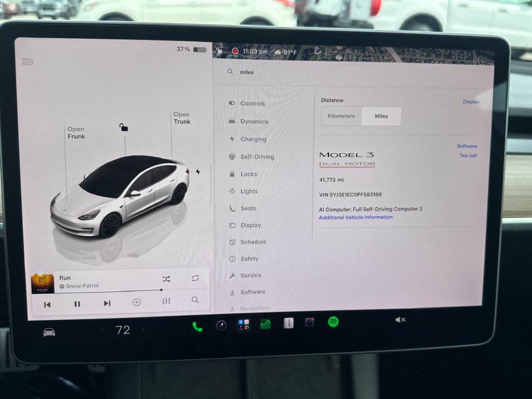Toggle repeat in media player
This screenshot has height=399, width=532.
(195, 278)
